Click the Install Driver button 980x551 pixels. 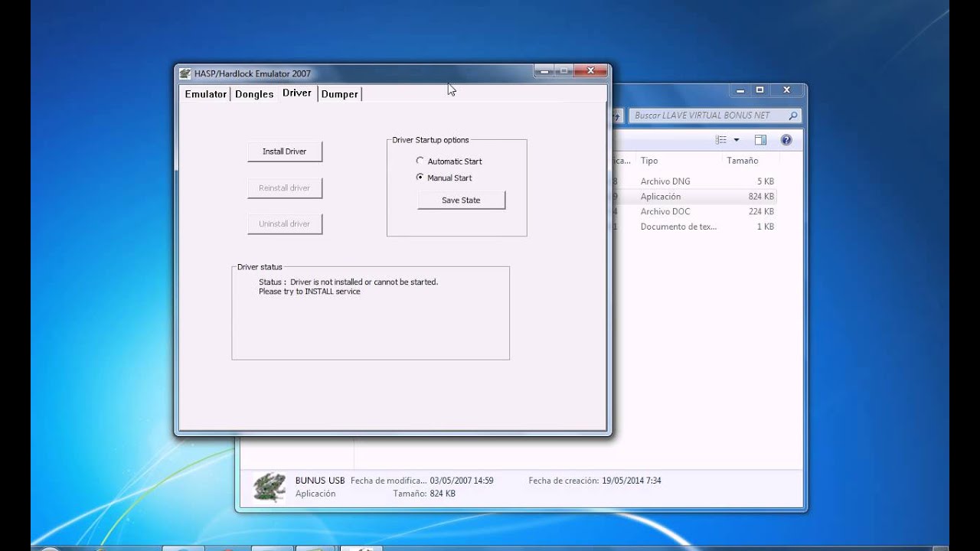(285, 152)
